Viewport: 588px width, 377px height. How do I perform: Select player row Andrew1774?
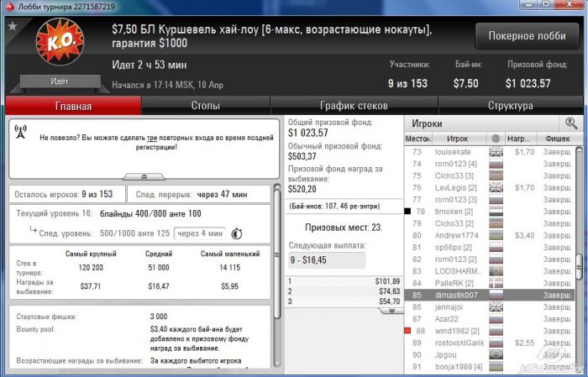pyautogui.click(x=489, y=235)
